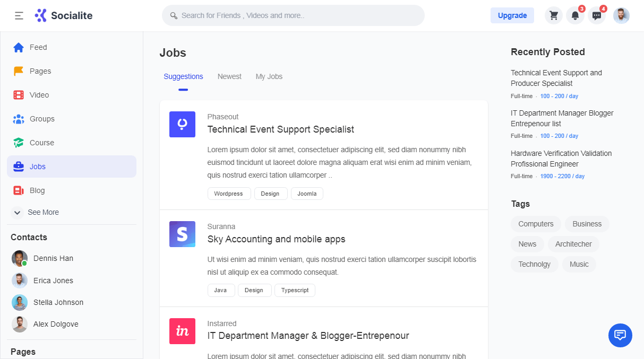This screenshot has width=644, height=359.
Task: Open Technical Event Support Specialist job
Action: coord(280,129)
